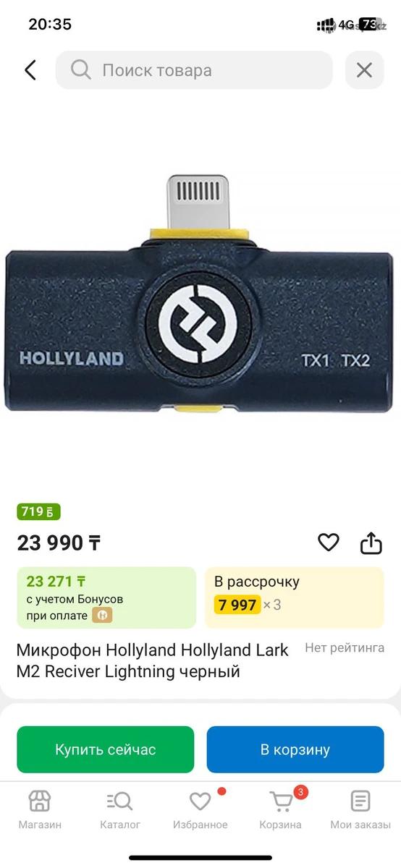
Task: Tap "Купить сейчас" button
Action: point(106,749)
